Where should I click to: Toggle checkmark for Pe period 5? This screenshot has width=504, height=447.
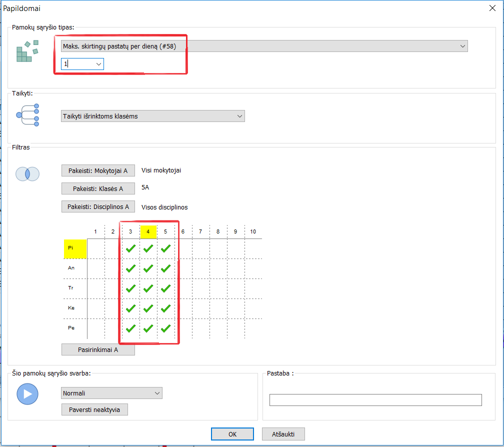point(166,328)
